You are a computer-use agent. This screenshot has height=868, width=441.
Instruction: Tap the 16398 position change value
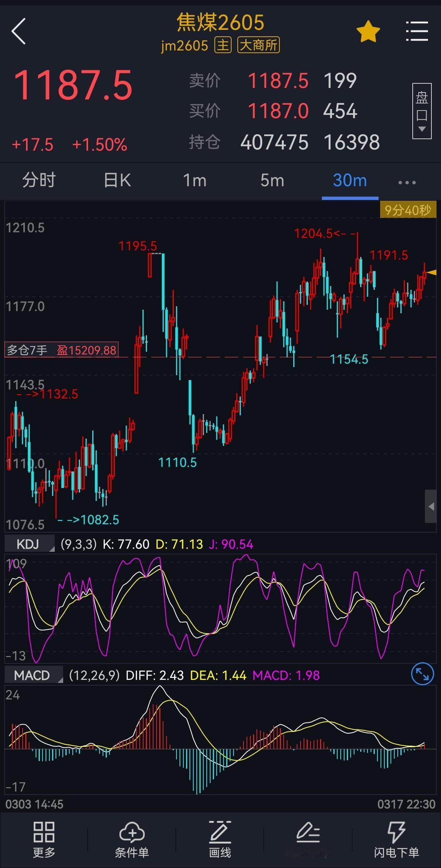coord(352,142)
